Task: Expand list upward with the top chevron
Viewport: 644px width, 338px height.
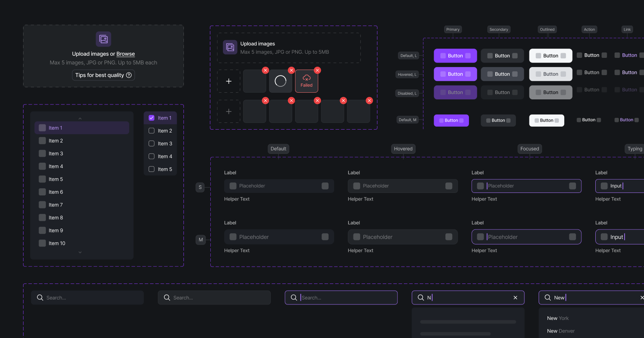Action: point(80,119)
